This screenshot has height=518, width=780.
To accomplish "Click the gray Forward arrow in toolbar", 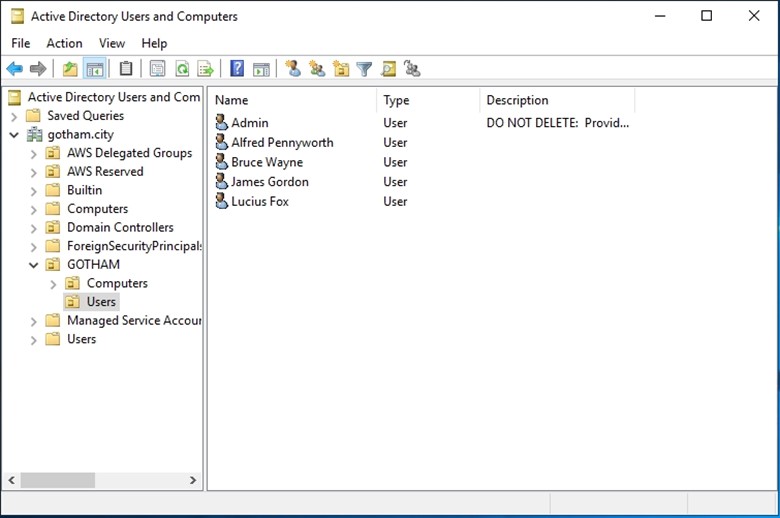I will (x=38, y=69).
